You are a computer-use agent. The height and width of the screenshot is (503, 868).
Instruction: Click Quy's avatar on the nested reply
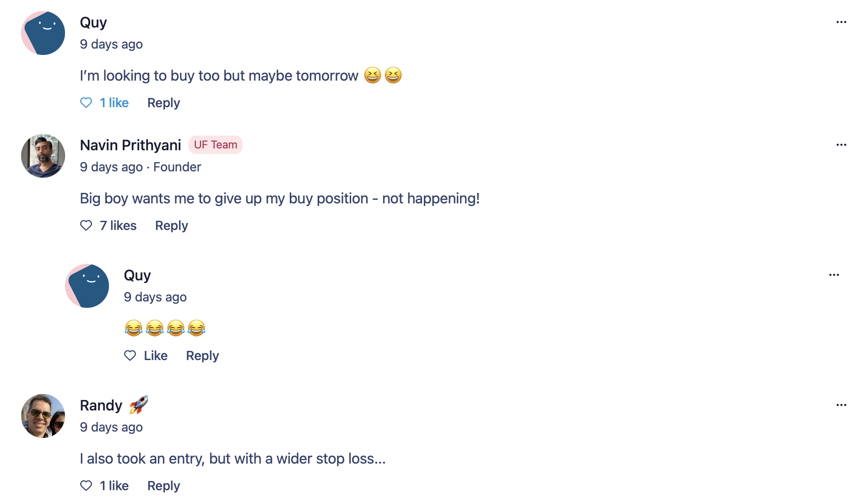(x=87, y=286)
